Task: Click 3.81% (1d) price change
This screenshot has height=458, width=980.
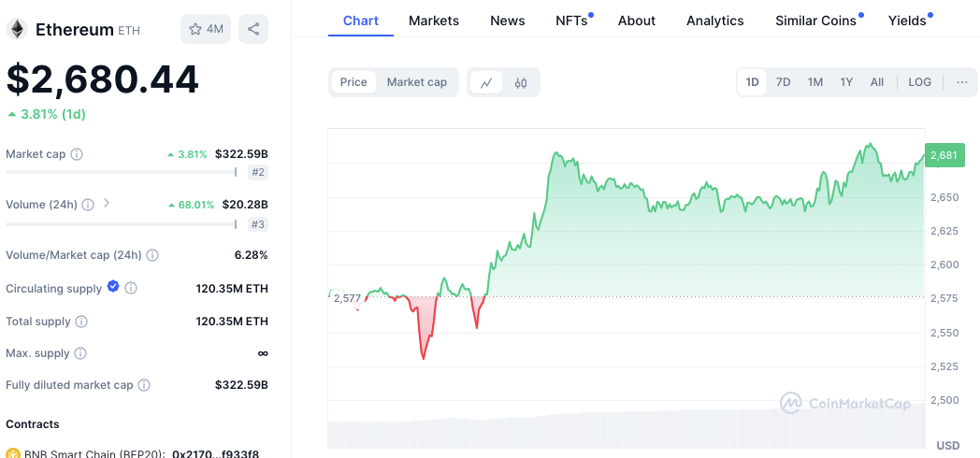Action: pos(46,114)
